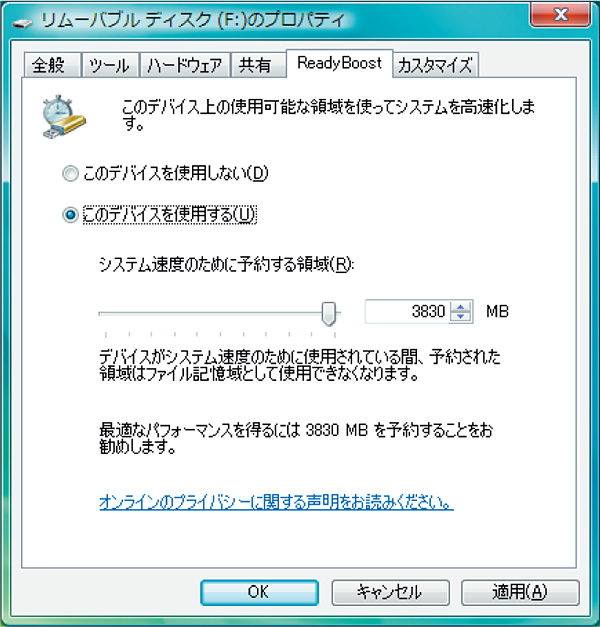The image size is (600, 627).
Task: Click the 3830 MB size input field
Action: 408,312
